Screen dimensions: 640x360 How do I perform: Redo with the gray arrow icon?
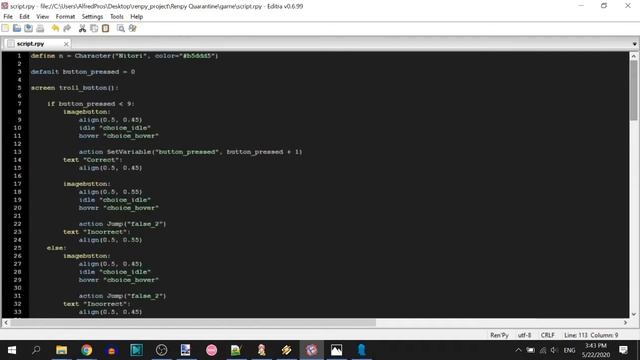tap(67, 28)
